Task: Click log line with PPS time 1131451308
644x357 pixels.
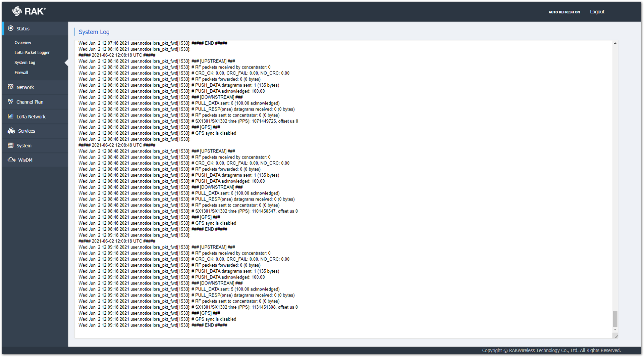Action: [188, 307]
